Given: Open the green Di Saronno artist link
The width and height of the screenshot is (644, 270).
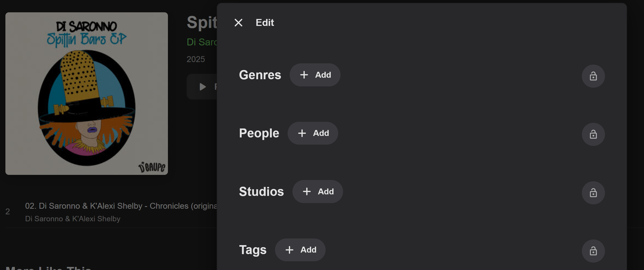Looking at the screenshot, I should [x=202, y=42].
